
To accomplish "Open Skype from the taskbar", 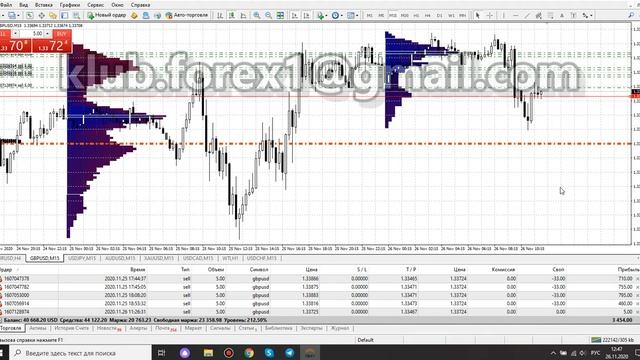I will click(269, 353).
